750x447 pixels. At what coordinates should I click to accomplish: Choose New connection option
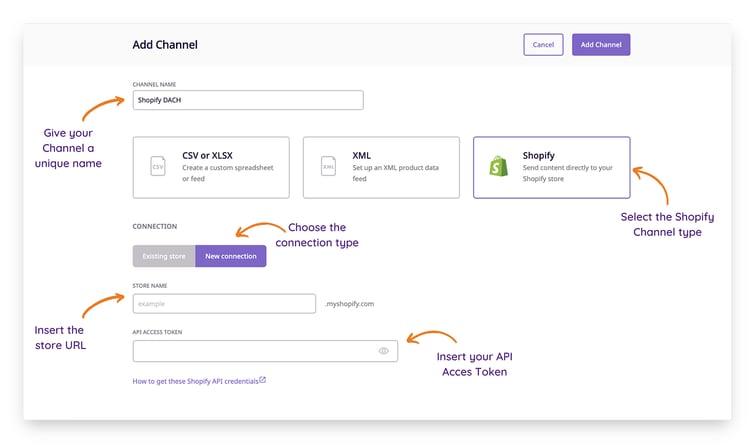click(x=231, y=256)
